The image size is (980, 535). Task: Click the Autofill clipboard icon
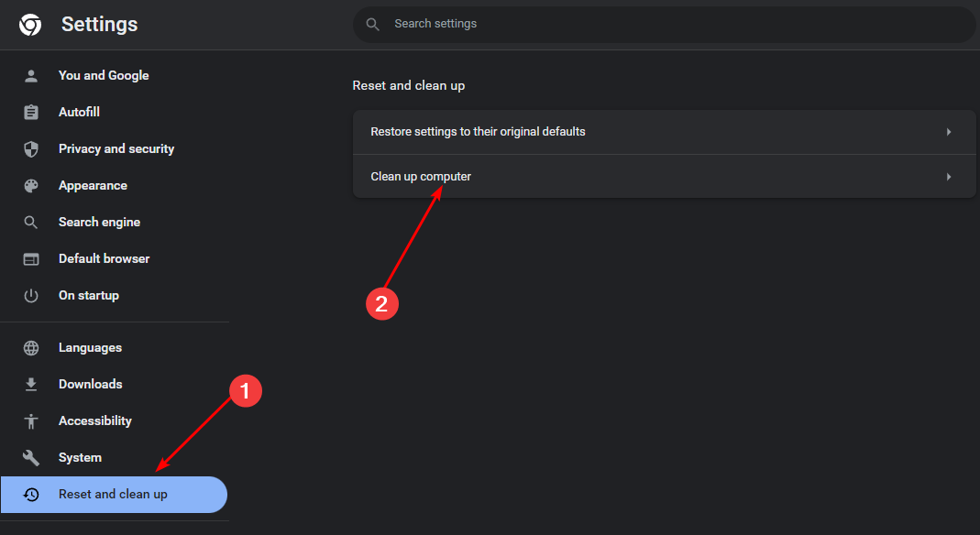[31, 113]
